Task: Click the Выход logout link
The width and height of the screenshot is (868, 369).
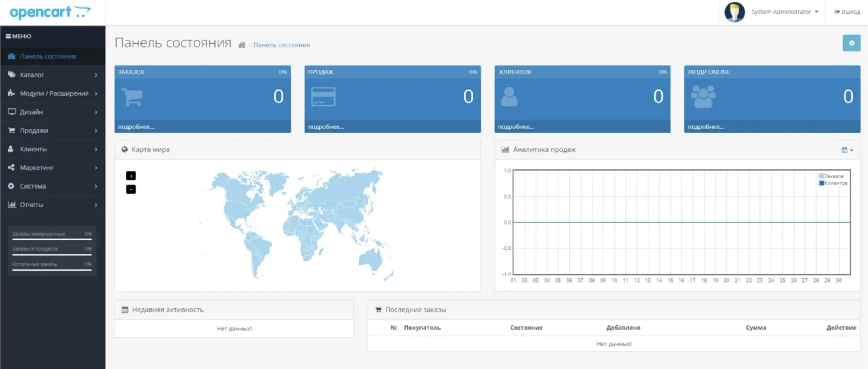Action: tap(847, 12)
